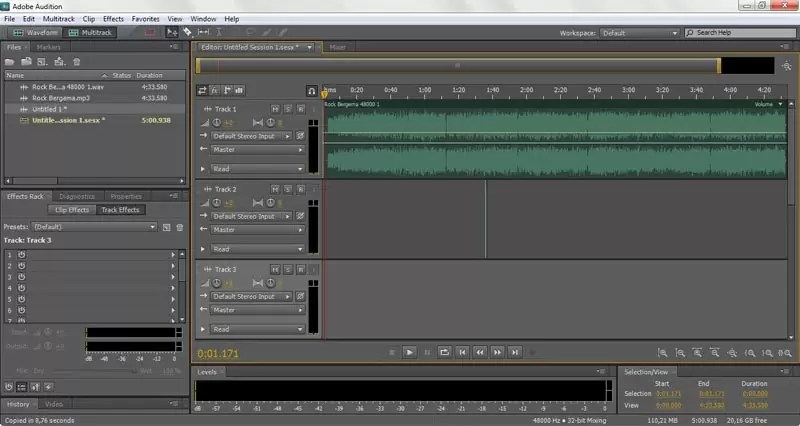Mute Track 2
Screen dimensions: 800x426
pyautogui.click(x=275, y=189)
